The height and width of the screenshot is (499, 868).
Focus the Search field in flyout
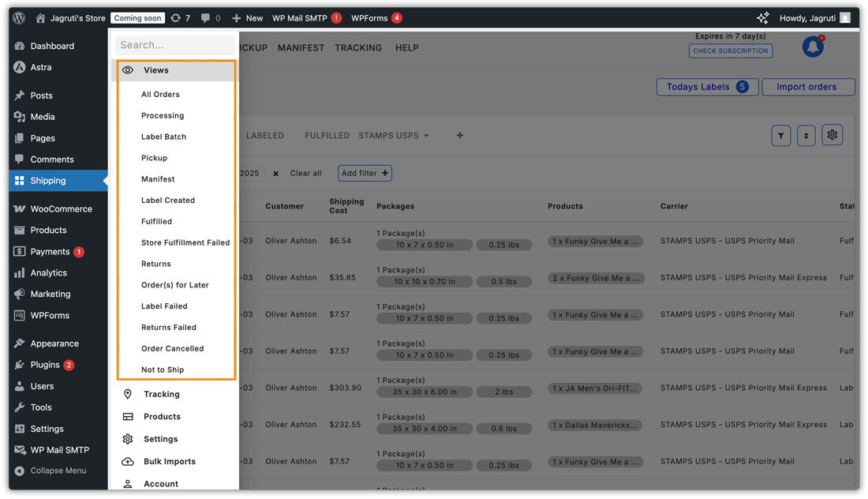175,45
